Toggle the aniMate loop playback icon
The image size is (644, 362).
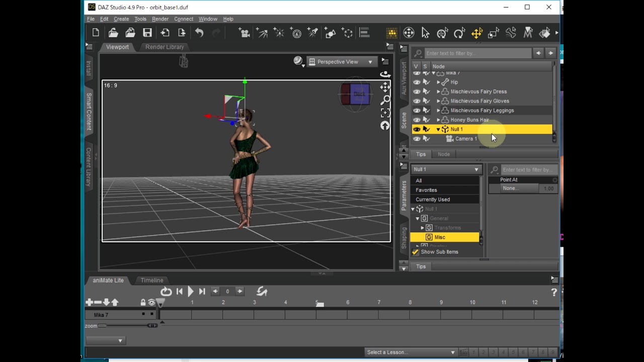click(x=166, y=291)
